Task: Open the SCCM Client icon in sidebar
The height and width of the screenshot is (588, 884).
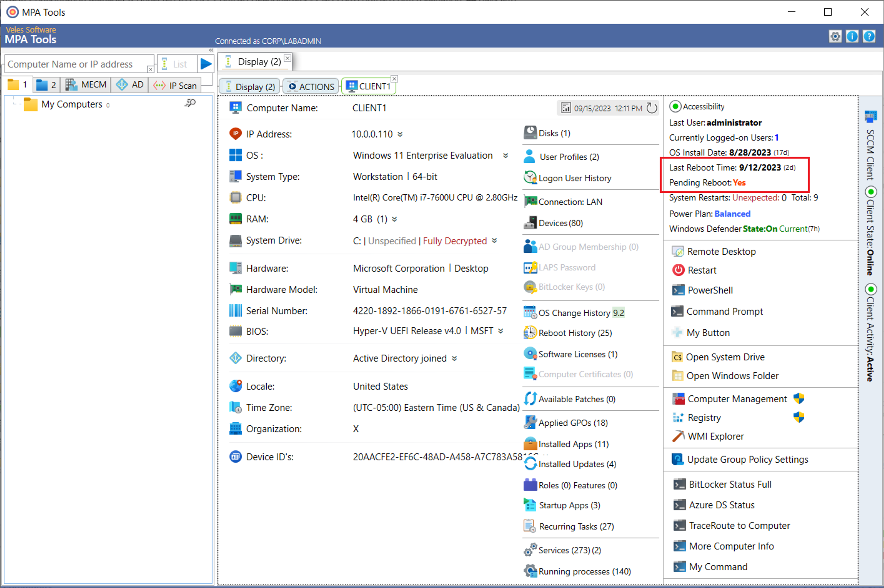Action: pos(870,116)
